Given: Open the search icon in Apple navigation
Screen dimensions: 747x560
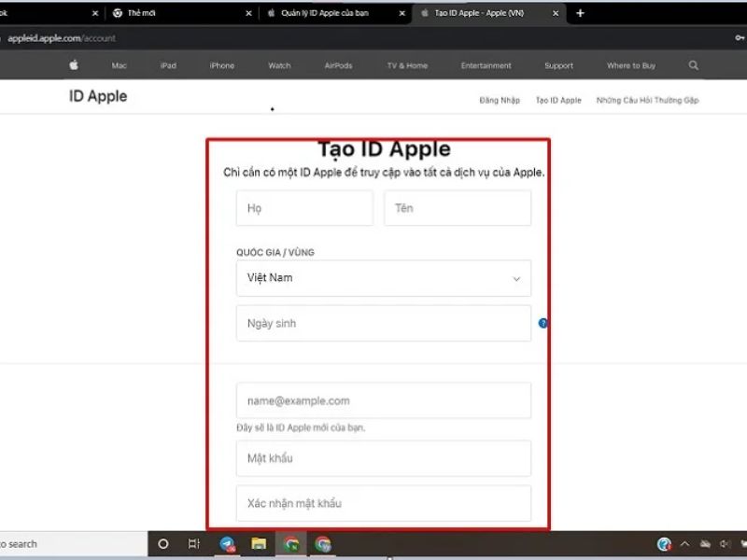Looking at the screenshot, I should click(x=694, y=65).
